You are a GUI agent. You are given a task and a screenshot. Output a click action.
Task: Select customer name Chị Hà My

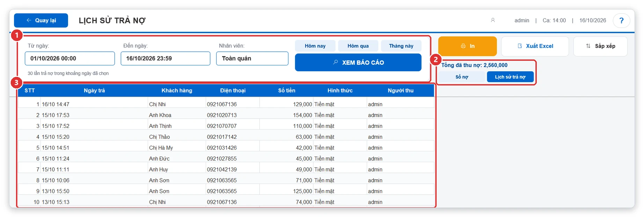pyautogui.click(x=161, y=147)
